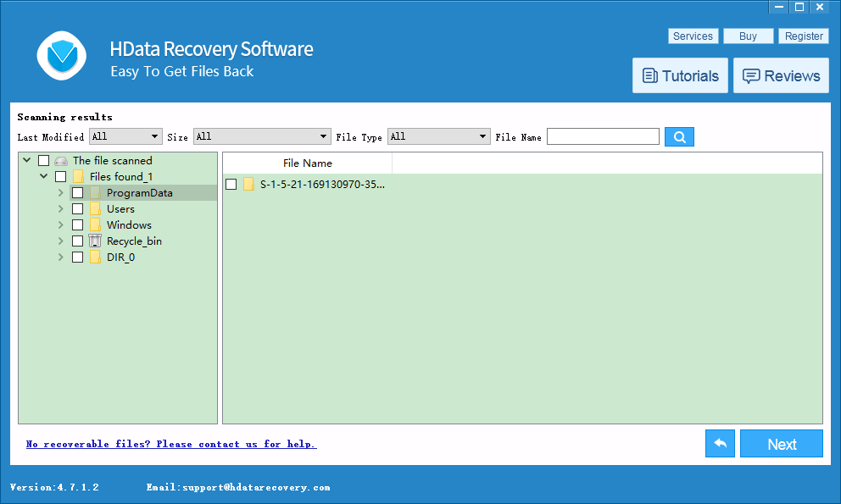Image resolution: width=841 pixels, height=504 pixels.
Task: Expand the Windows folder node
Action: [60, 224]
